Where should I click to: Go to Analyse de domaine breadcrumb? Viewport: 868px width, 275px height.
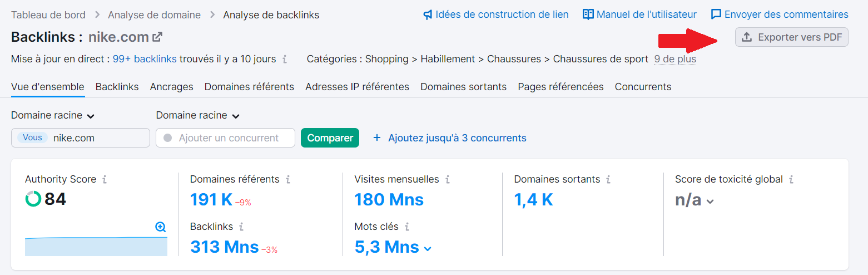point(155,15)
